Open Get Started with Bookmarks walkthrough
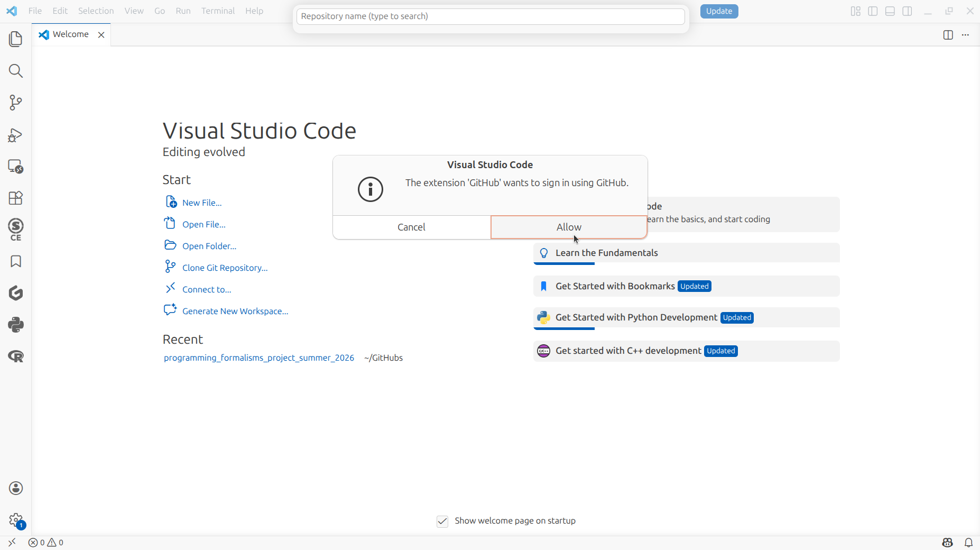 (686, 286)
